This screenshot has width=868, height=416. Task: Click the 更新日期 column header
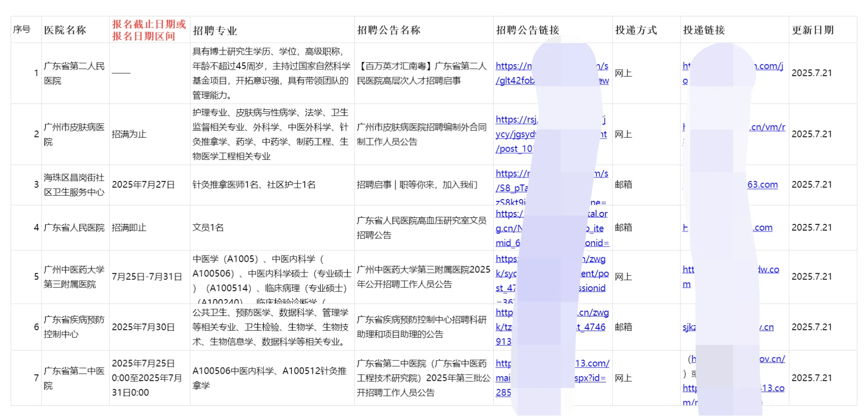pyautogui.click(x=813, y=30)
